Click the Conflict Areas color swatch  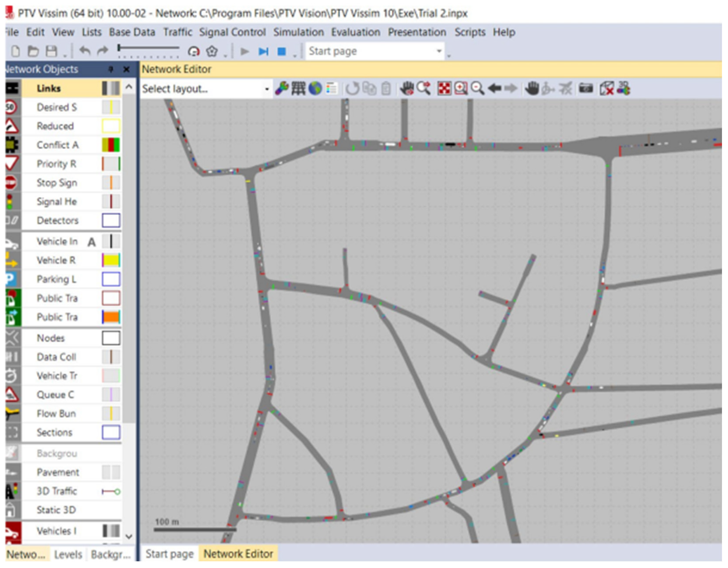pyautogui.click(x=111, y=145)
